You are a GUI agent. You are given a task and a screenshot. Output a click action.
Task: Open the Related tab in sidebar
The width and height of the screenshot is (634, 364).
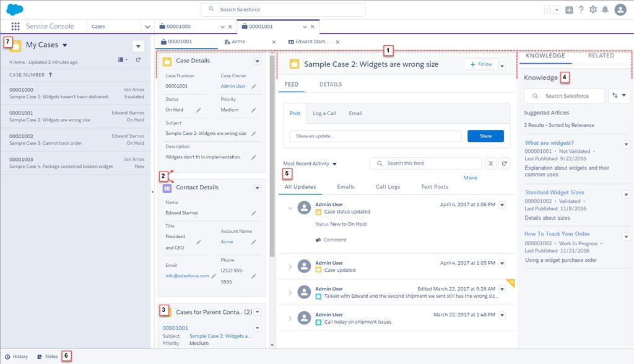tap(601, 56)
